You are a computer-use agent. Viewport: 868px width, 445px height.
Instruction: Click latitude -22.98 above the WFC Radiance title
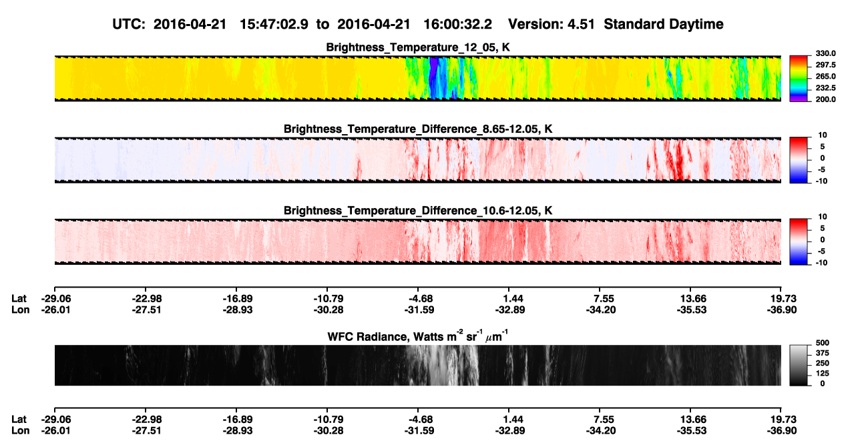coord(146,298)
